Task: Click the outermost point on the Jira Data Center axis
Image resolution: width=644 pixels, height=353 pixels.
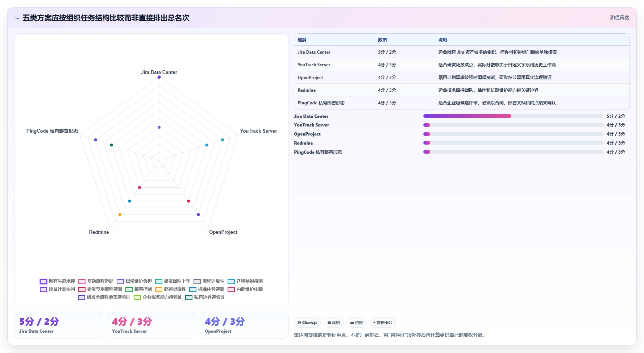Action: click(159, 77)
